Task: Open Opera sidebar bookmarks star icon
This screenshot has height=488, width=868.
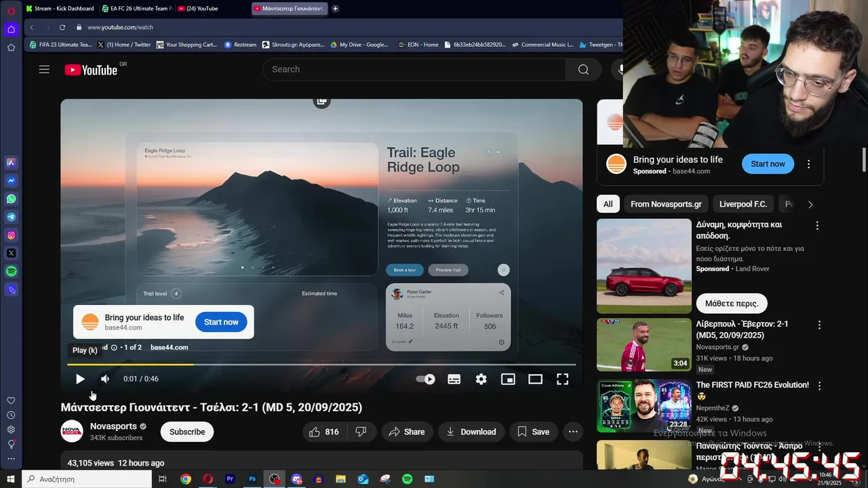Action: click(11, 47)
